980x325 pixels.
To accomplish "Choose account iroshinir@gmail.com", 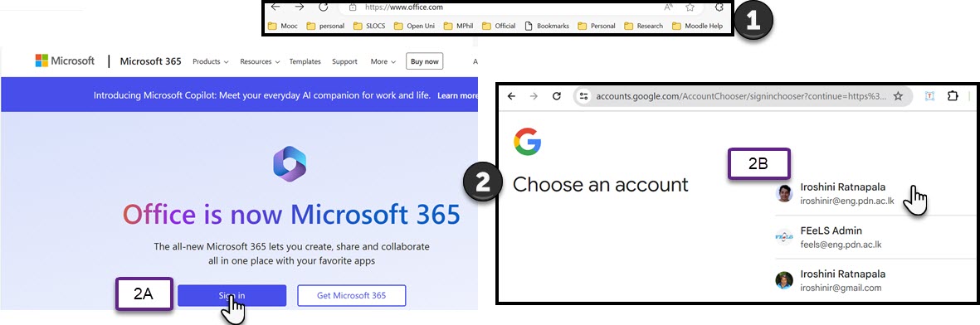I will click(875, 281).
